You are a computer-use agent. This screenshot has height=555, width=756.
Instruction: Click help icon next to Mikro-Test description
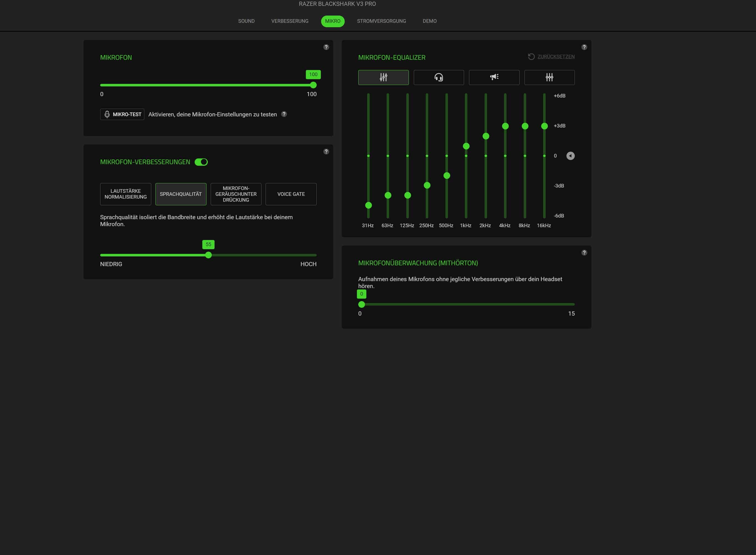click(284, 114)
